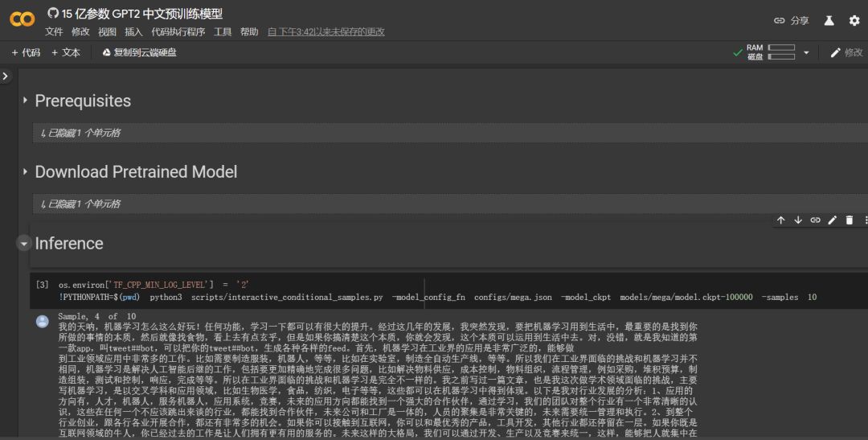Click the Download Pretrained Model heading
This screenshot has width=868, height=440.
point(136,172)
